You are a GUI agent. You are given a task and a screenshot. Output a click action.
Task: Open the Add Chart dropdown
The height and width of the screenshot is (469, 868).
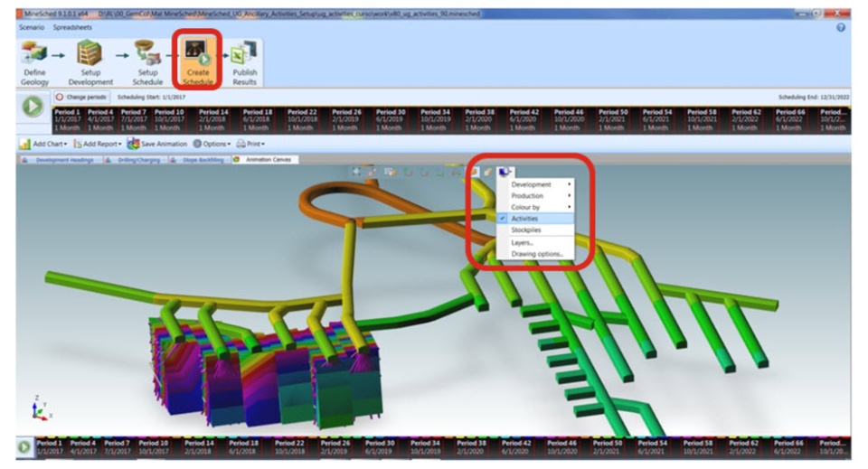click(43, 144)
